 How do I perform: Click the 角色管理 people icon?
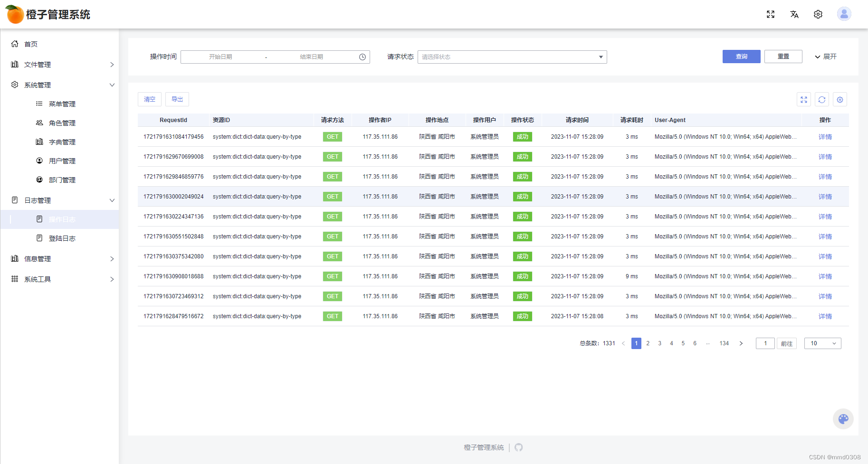pos(39,123)
